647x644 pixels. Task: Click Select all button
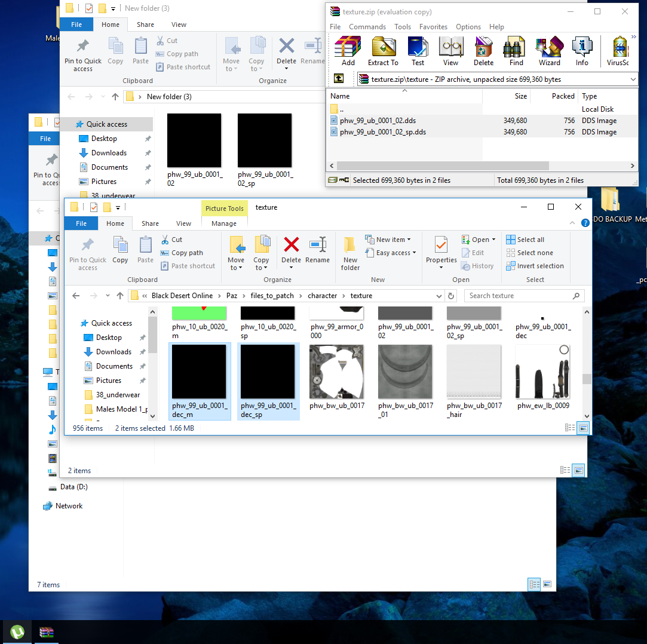click(x=525, y=240)
